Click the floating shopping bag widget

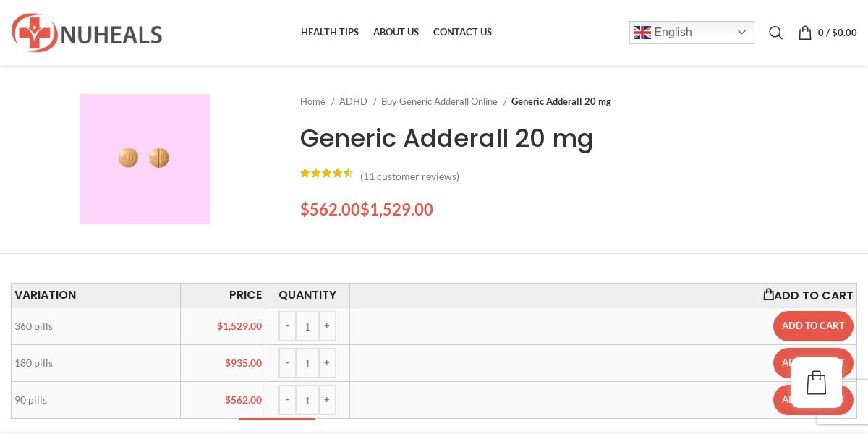(817, 383)
